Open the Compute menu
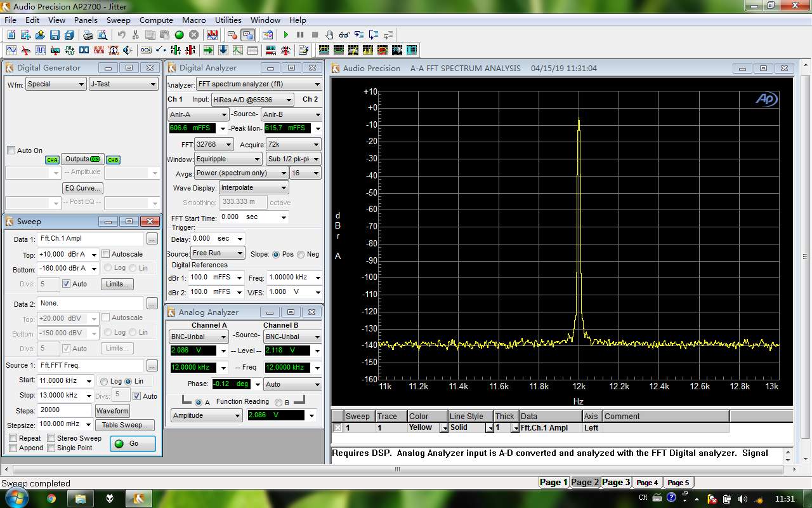812x508 pixels. click(156, 20)
